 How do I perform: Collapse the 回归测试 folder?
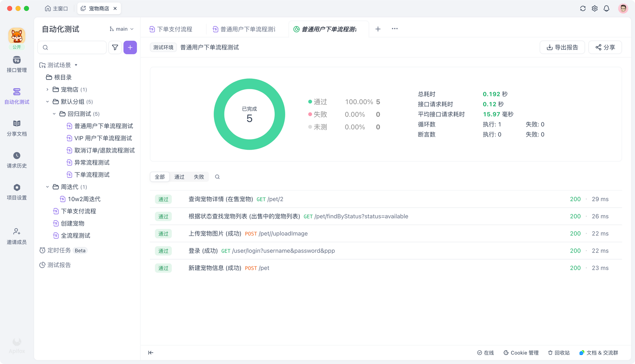click(54, 114)
